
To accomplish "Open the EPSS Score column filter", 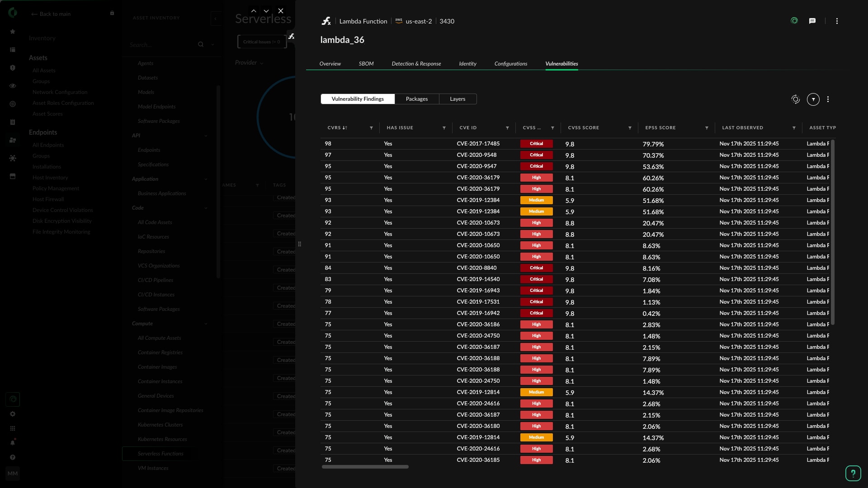I will [x=707, y=128].
